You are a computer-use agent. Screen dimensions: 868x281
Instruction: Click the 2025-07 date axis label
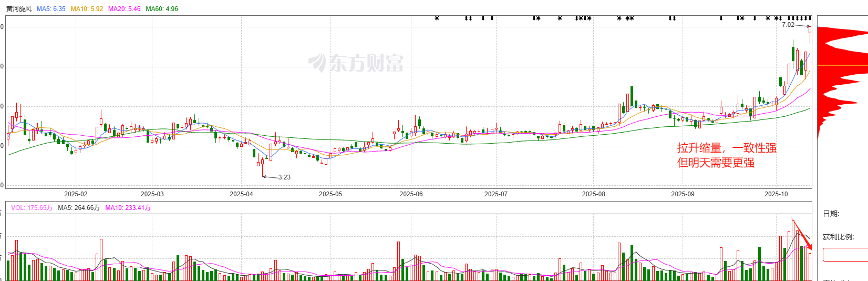tap(496, 194)
